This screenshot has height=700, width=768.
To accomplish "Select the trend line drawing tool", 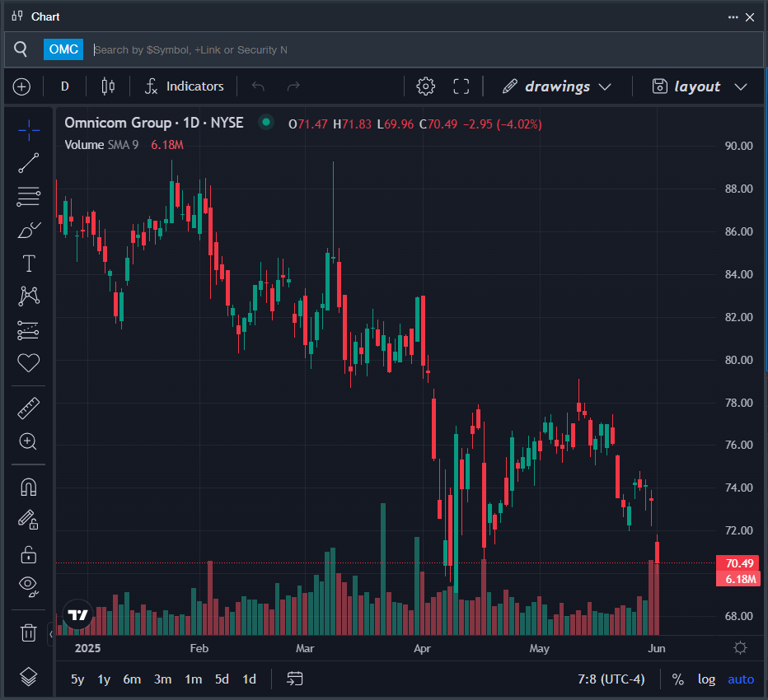I will pos(28,163).
